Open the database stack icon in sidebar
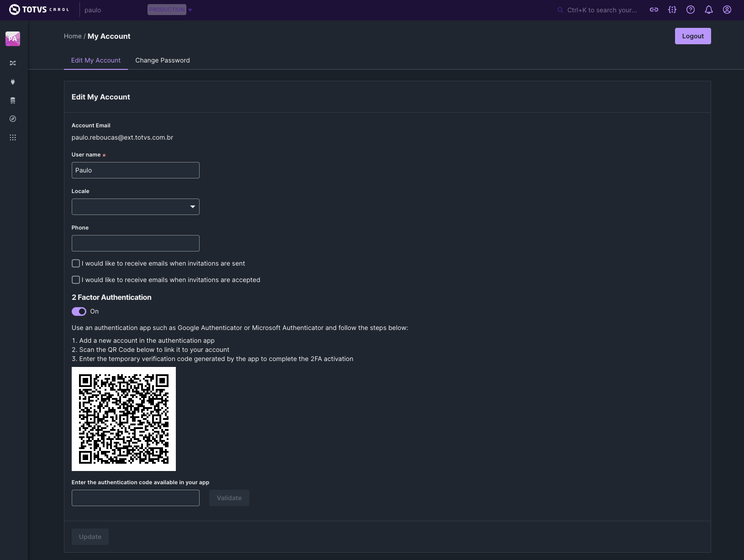The width and height of the screenshot is (744, 560). (x=13, y=100)
